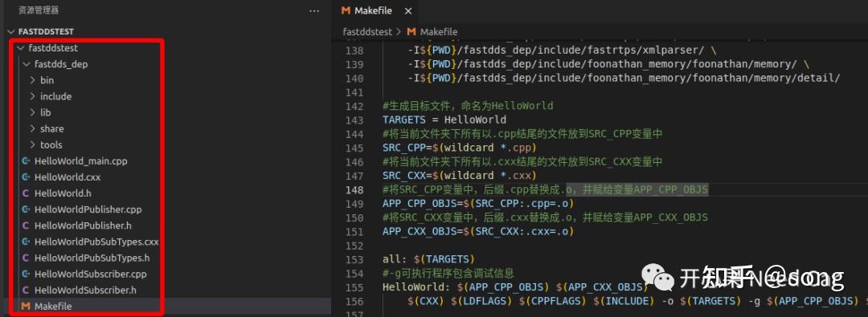
Task: Click 'APP_CPP_OBJS=$(SRC_CPP:.cpp=.o)' line
Action: tap(478, 204)
